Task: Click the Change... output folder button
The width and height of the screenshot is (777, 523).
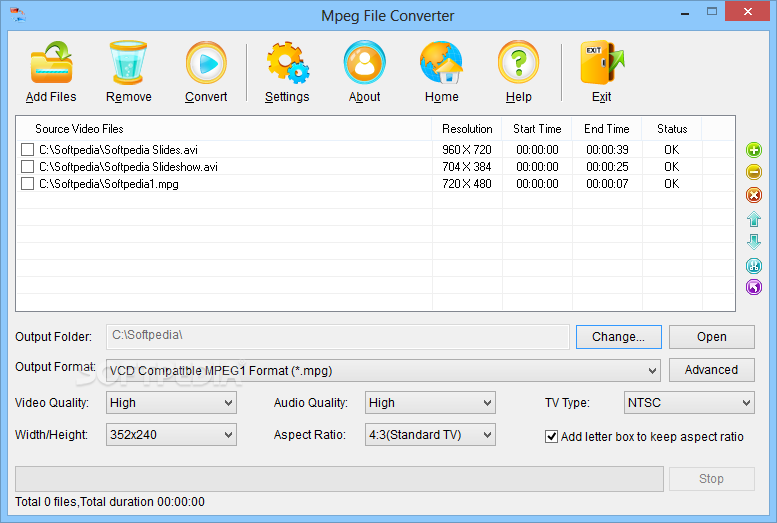Action: tap(618, 337)
